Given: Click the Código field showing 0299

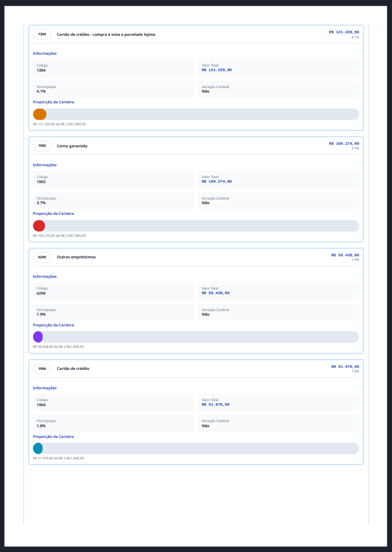Looking at the screenshot, I should (114, 291).
